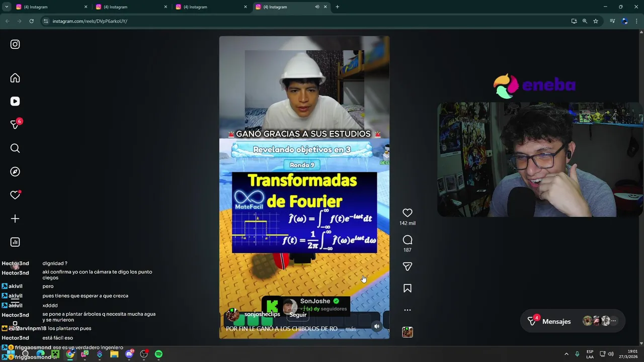
Task: Open sonjosheclips profile picture
Action: [x=233, y=315]
